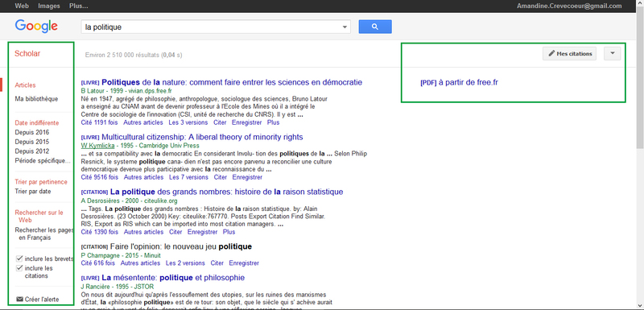The height and width of the screenshot is (310, 644).
Task: Open 'Multicultural citizenship' result title
Action: point(202,137)
